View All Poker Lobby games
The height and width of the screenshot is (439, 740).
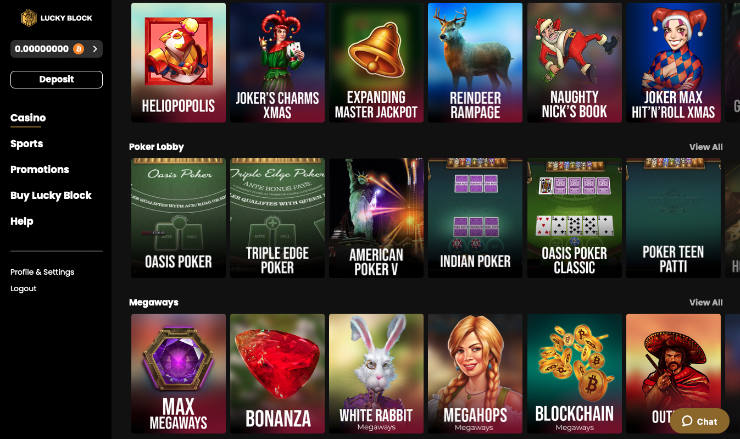(706, 147)
